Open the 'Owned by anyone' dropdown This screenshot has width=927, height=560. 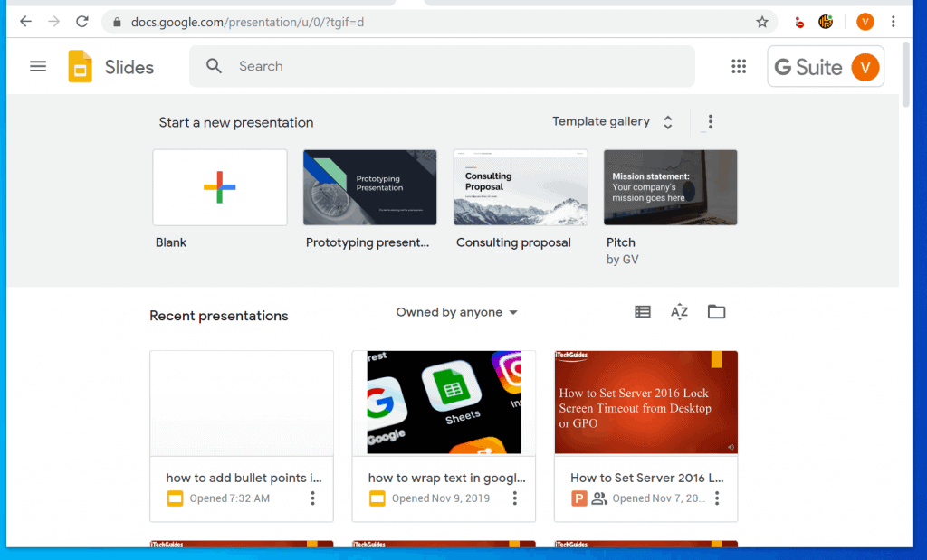[457, 312]
